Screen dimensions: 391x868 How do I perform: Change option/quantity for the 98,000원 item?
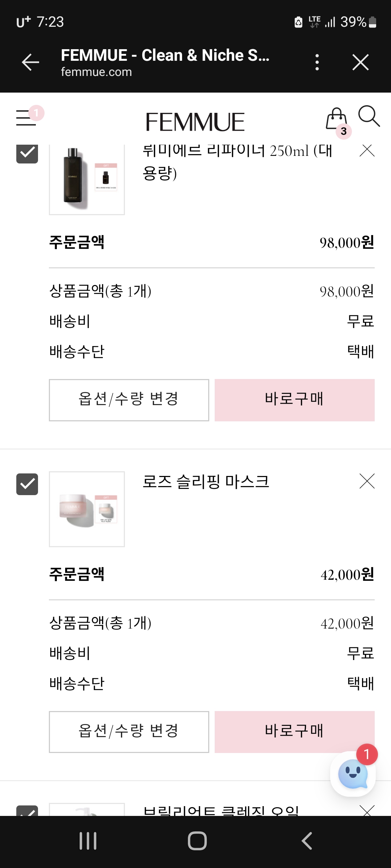coord(129,400)
